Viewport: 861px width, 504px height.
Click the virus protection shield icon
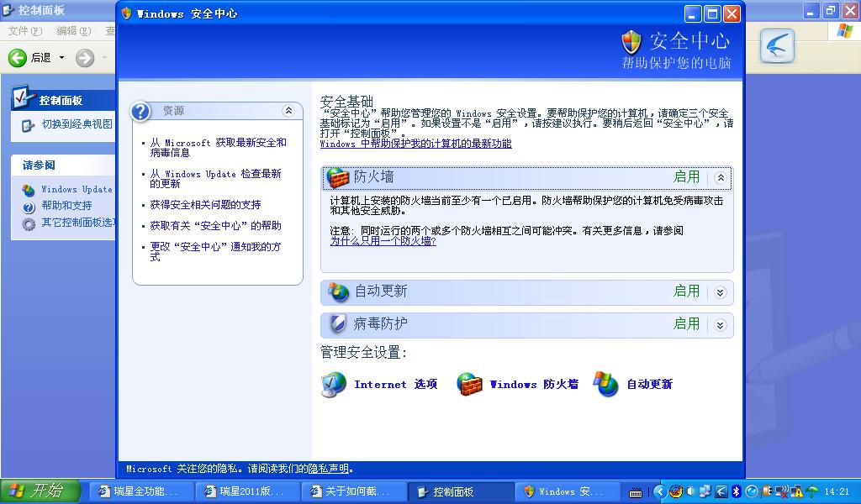pyautogui.click(x=338, y=323)
